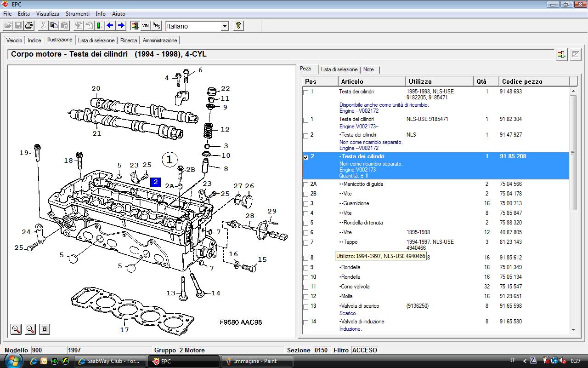Click the scissors cut icon
The height and width of the screenshot is (368, 588).
(43, 26)
